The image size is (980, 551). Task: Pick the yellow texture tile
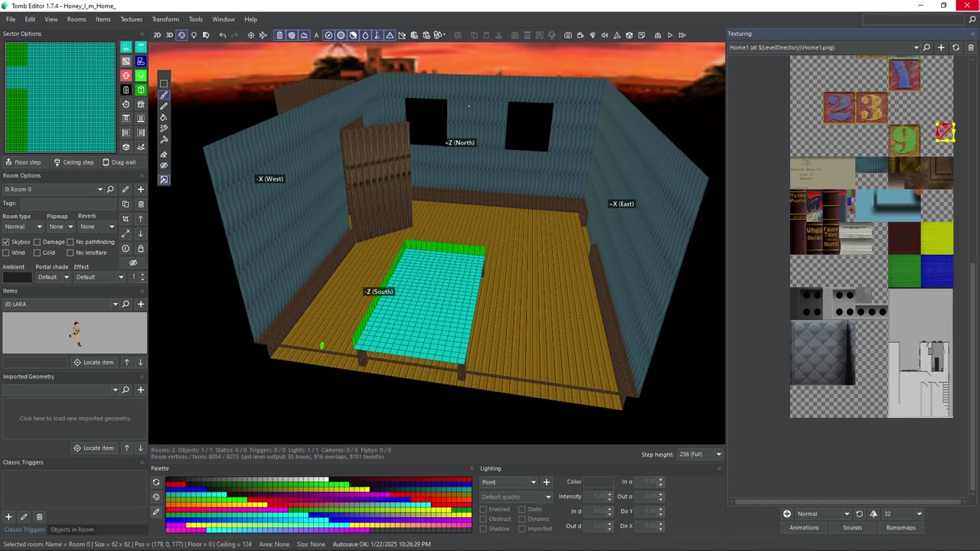coord(937,238)
